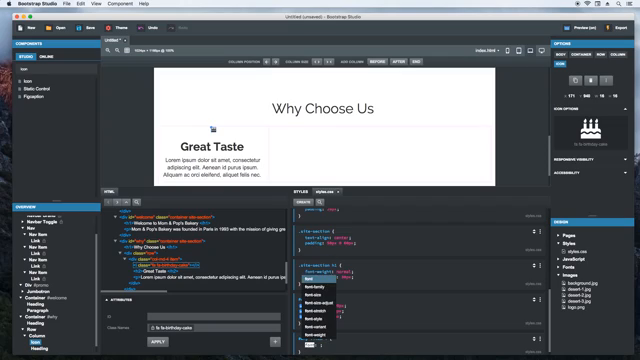Open the View menu
This screenshot has height=360, width=640.
click(x=96, y=4)
